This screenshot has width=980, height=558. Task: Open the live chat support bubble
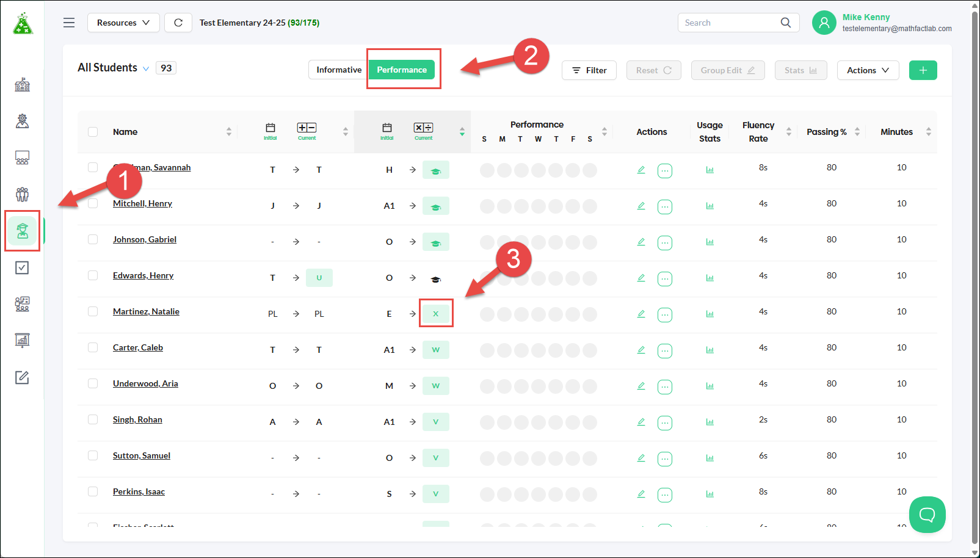tap(927, 515)
